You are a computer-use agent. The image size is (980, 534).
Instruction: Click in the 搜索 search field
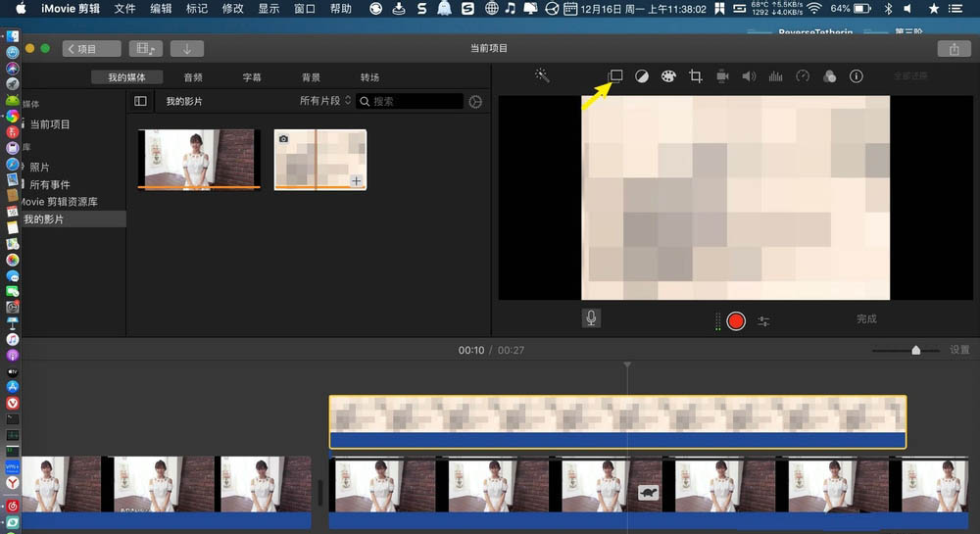point(410,101)
